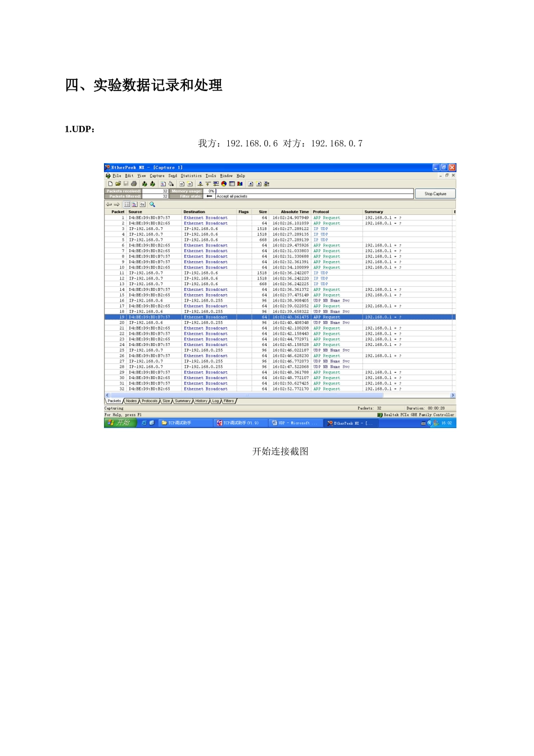The height and width of the screenshot is (756, 534).
Task: Click the 0x hex view icon
Action: (143, 205)
